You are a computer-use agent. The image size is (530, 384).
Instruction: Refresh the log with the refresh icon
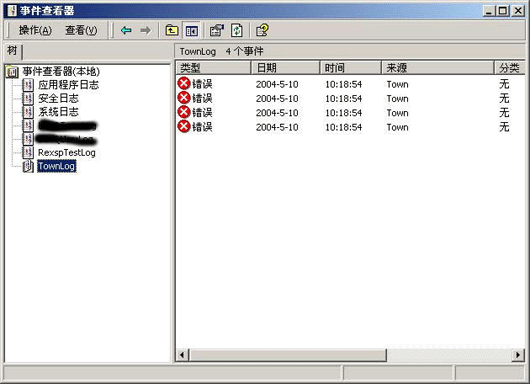237,30
